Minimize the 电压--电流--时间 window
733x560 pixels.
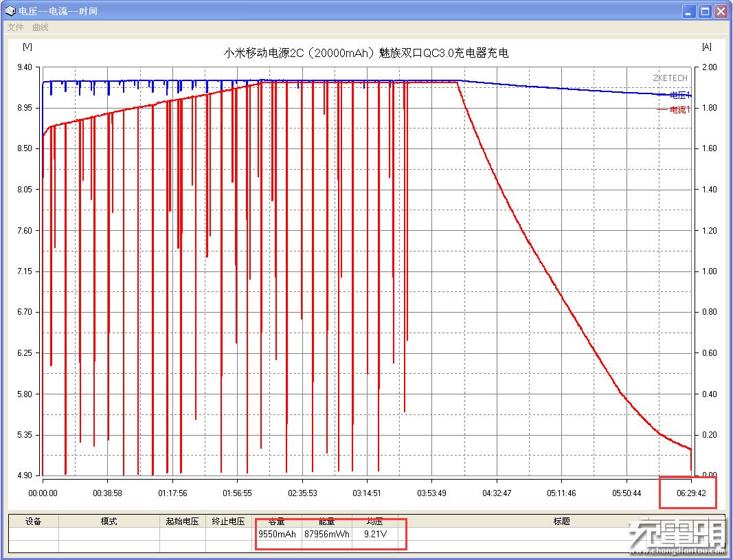coord(688,11)
